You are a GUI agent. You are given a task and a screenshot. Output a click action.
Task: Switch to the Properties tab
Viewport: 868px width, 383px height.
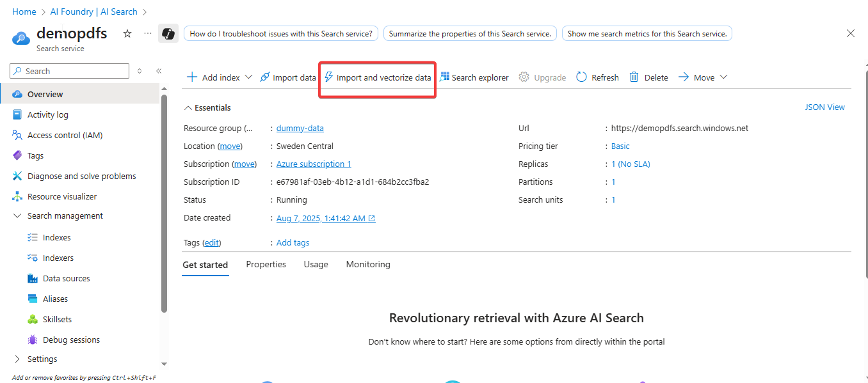pos(266,264)
